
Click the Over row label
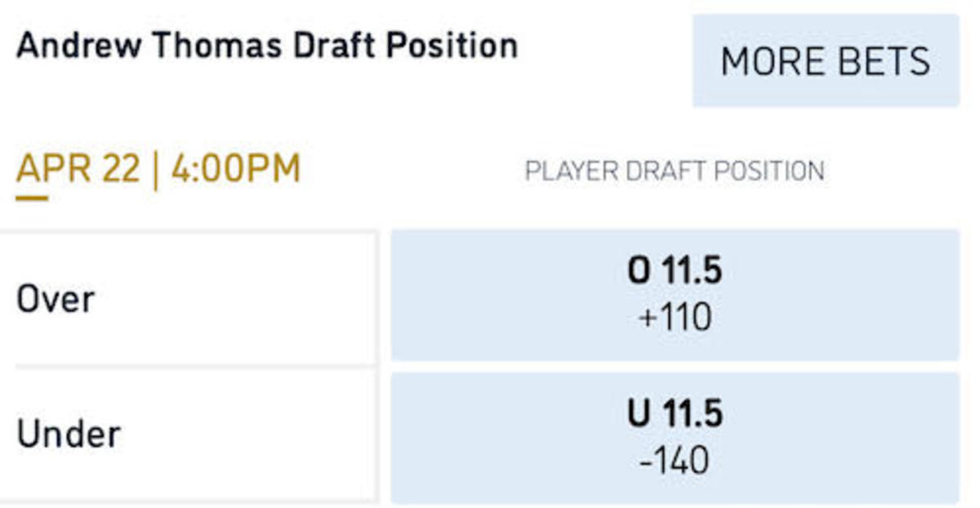pos(56,300)
